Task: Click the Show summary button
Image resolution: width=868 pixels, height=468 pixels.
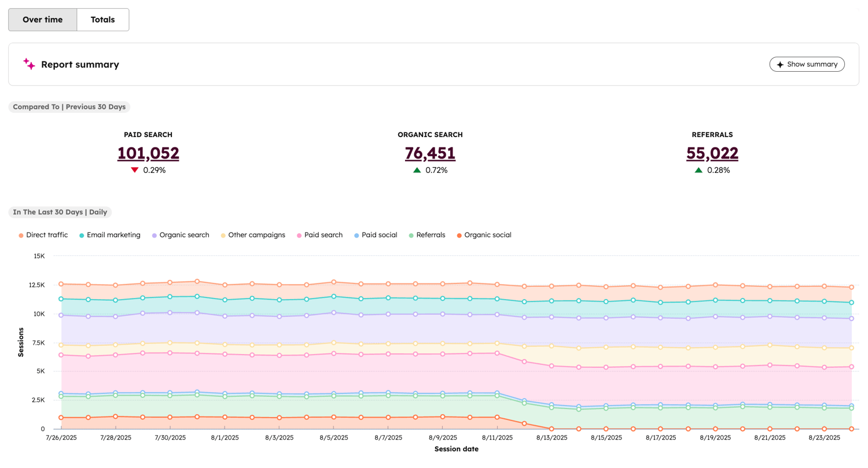Action: click(x=807, y=64)
